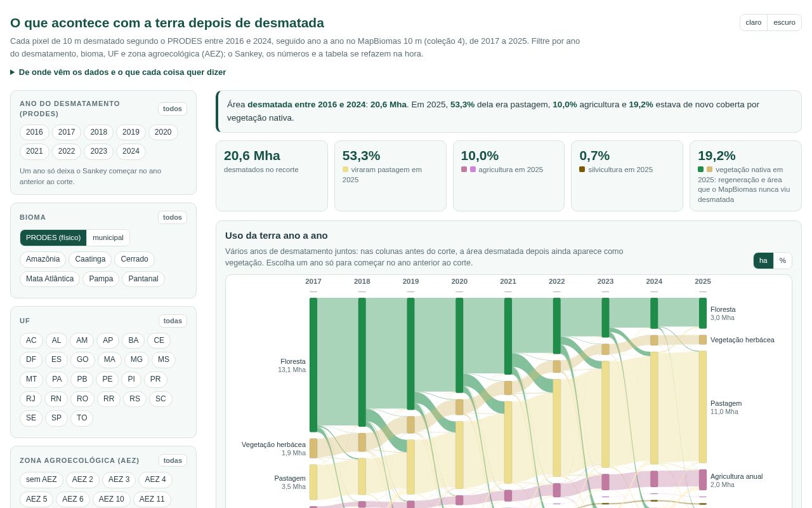Expand the 'De onde vêm os dados' disclosure
The height and width of the screenshot is (508, 812).
click(x=118, y=72)
